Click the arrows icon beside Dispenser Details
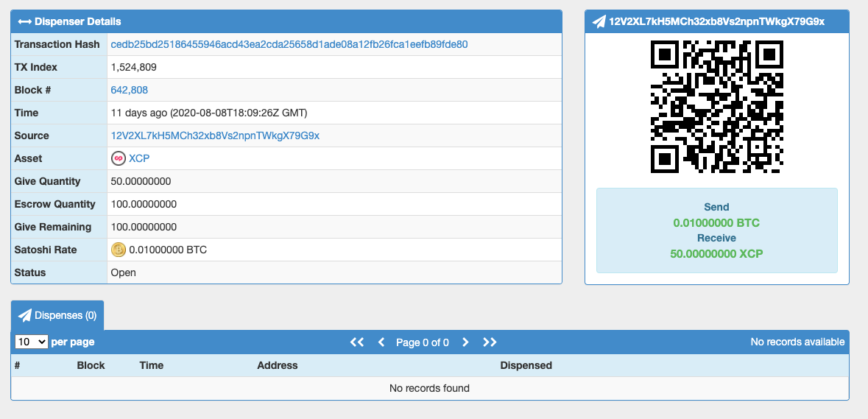The image size is (868, 419). pos(24,21)
